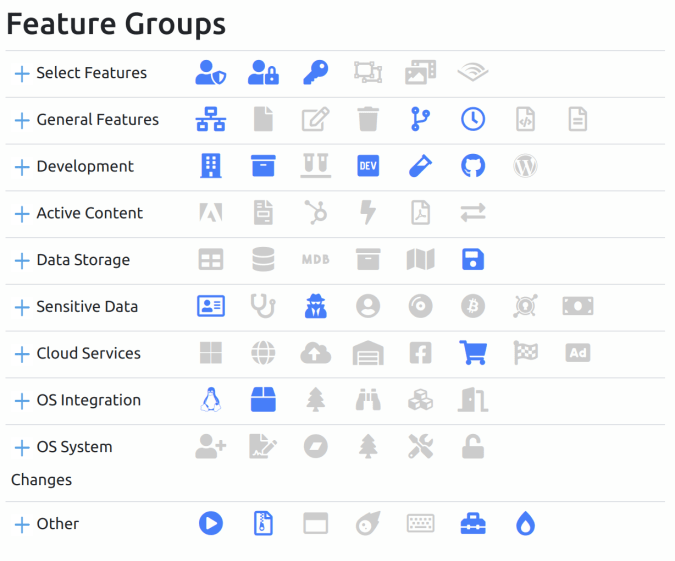Select the binoculars icon in OS Integration
675x561 pixels.
click(x=368, y=400)
